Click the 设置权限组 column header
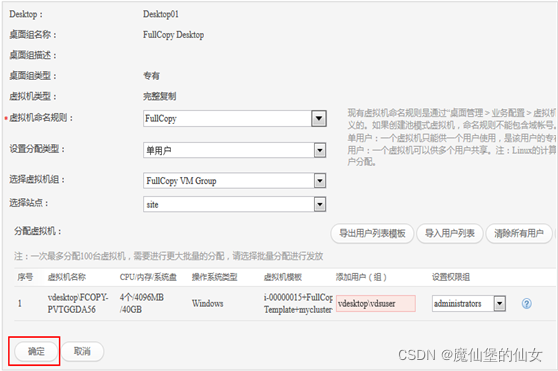Screen dimensions: 558x371 click(x=451, y=277)
